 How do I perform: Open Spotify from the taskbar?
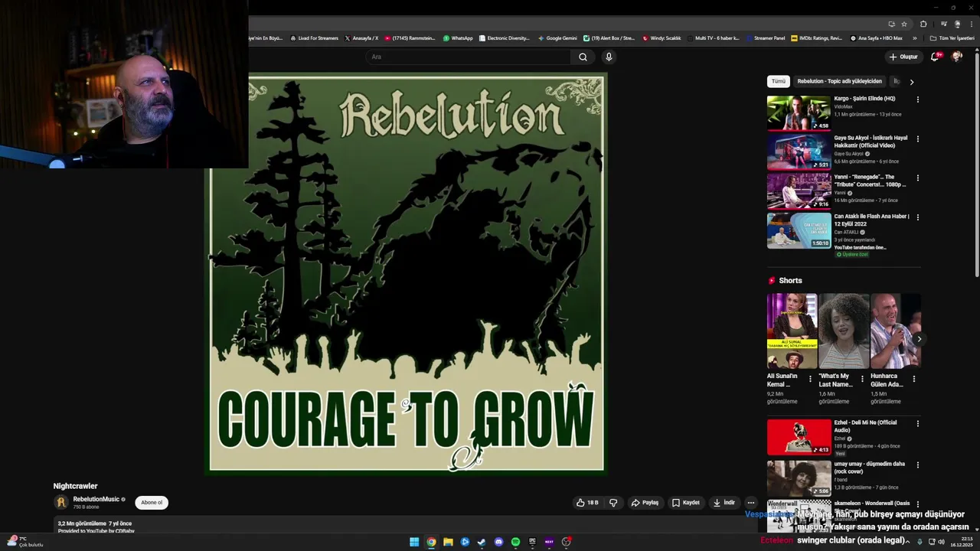(515, 542)
